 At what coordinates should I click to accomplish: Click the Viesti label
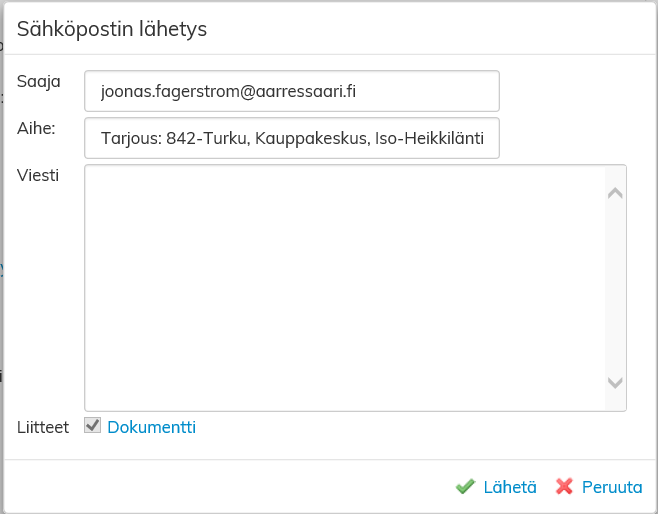[38, 175]
